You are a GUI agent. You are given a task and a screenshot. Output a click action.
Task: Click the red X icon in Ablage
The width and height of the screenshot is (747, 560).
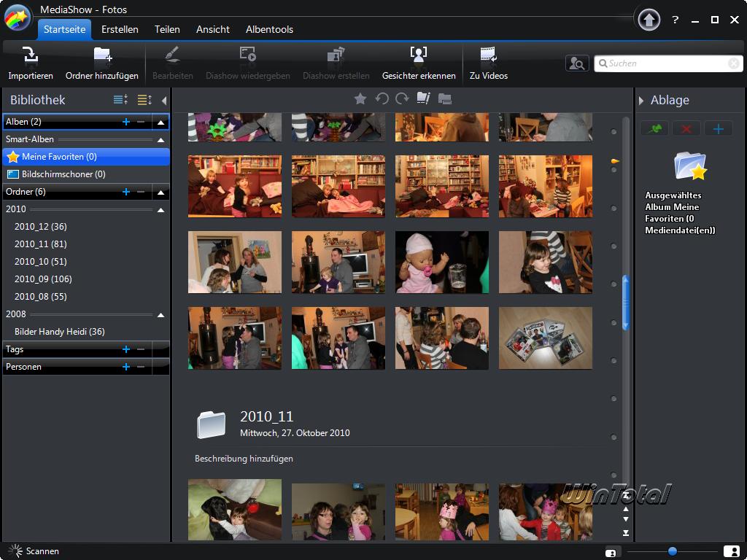[686, 129]
